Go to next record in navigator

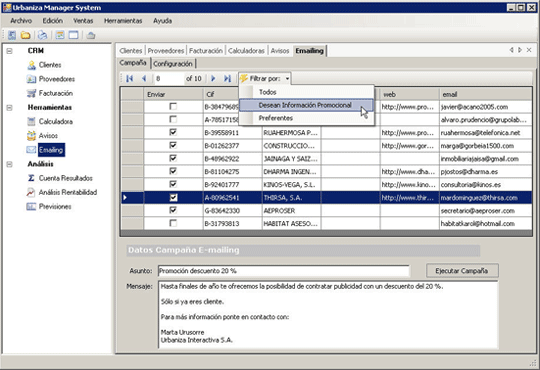pos(213,79)
